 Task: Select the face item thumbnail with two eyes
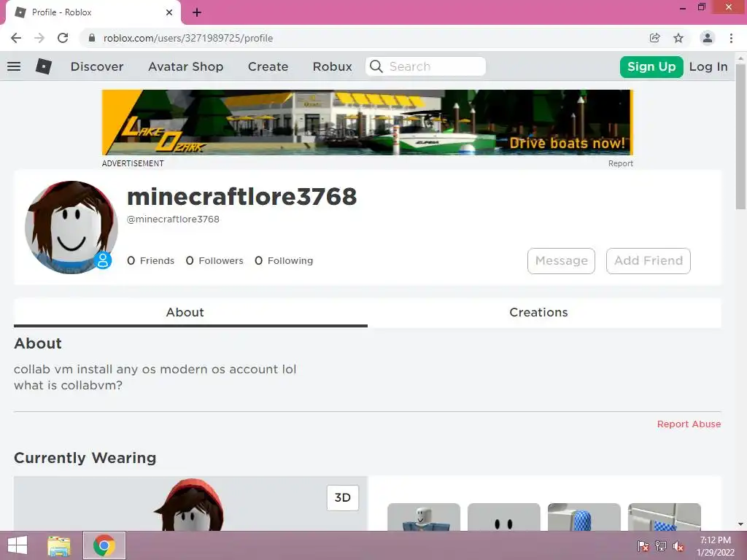tap(504, 517)
